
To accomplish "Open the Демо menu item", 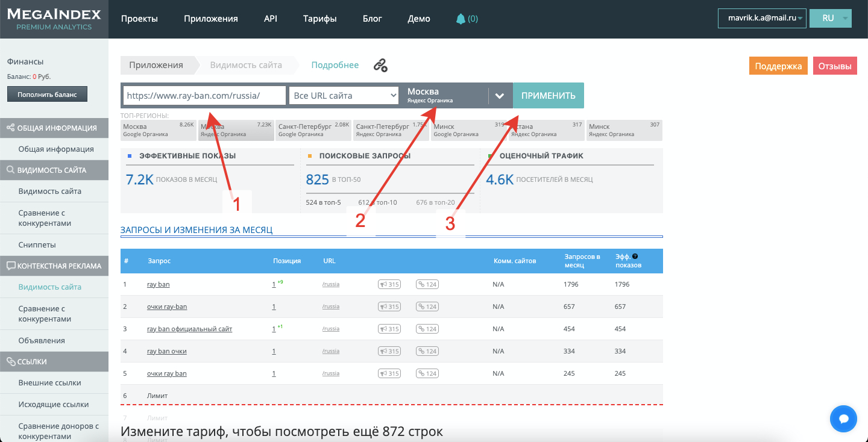I will (x=419, y=19).
